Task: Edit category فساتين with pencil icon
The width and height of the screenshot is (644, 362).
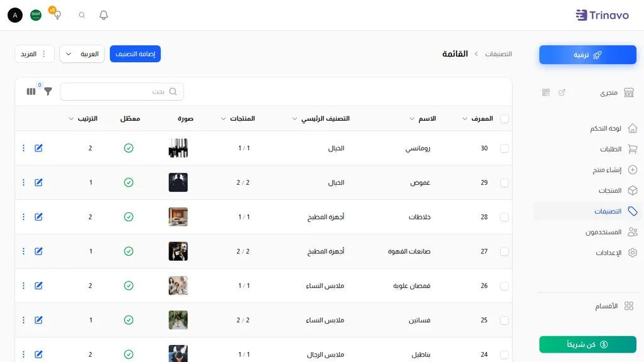Action: tap(38, 320)
